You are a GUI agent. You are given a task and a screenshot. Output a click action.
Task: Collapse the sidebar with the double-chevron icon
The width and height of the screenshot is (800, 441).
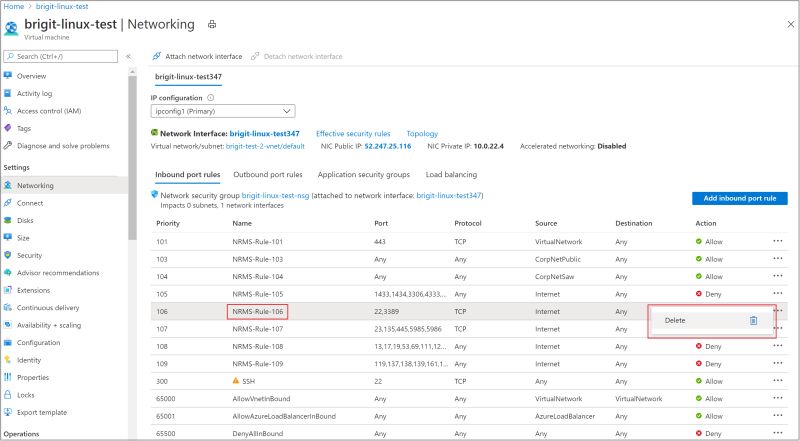point(128,56)
